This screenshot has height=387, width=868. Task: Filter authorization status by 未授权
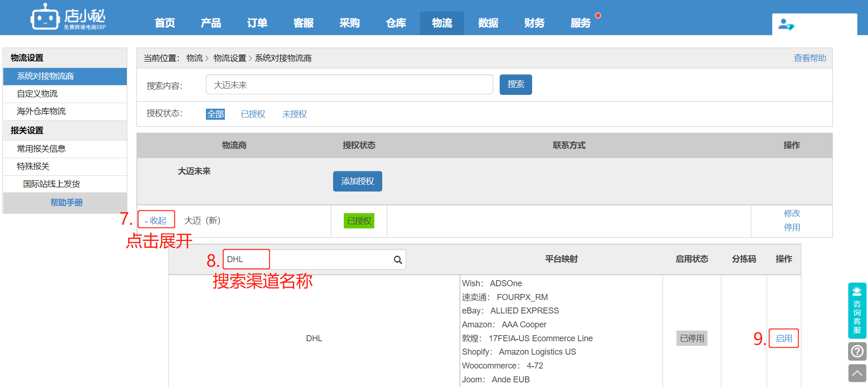[295, 114]
